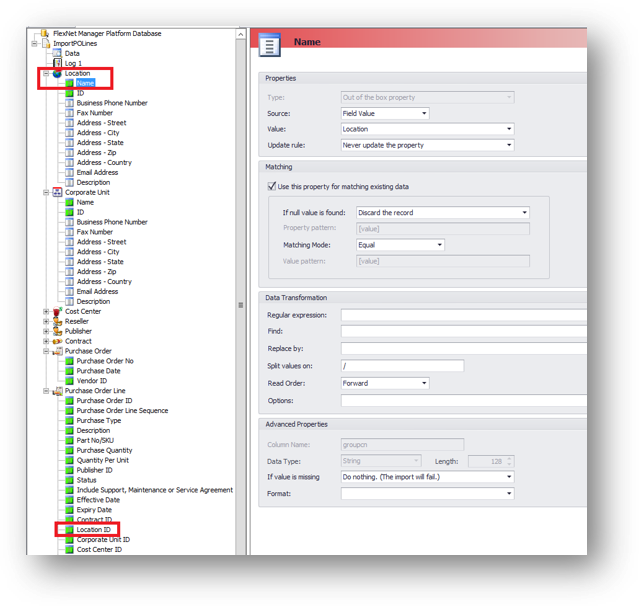Click the Split values on input field
This screenshot has width=639, height=607.
point(402,366)
